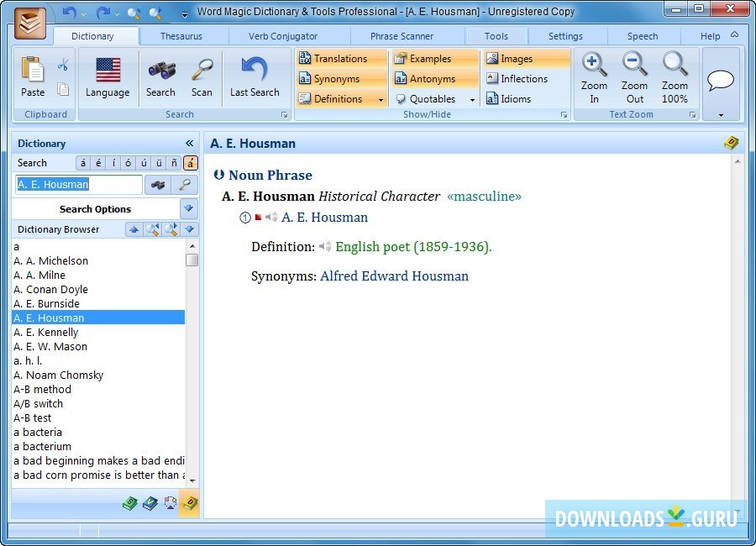The height and width of the screenshot is (546, 756).
Task: Select the yellow D dictionary book icon
Action: [x=191, y=504]
